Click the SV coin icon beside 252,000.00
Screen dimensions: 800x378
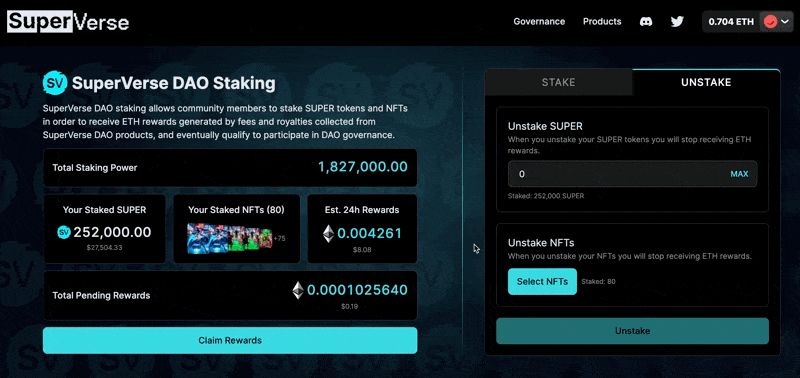pyautogui.click(x=64, y=233)
